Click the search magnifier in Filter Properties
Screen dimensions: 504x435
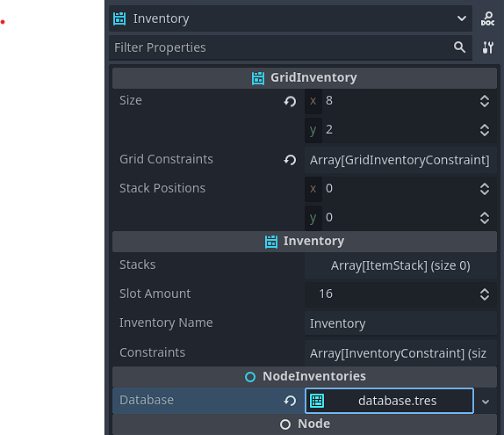[x=459, y=47]
